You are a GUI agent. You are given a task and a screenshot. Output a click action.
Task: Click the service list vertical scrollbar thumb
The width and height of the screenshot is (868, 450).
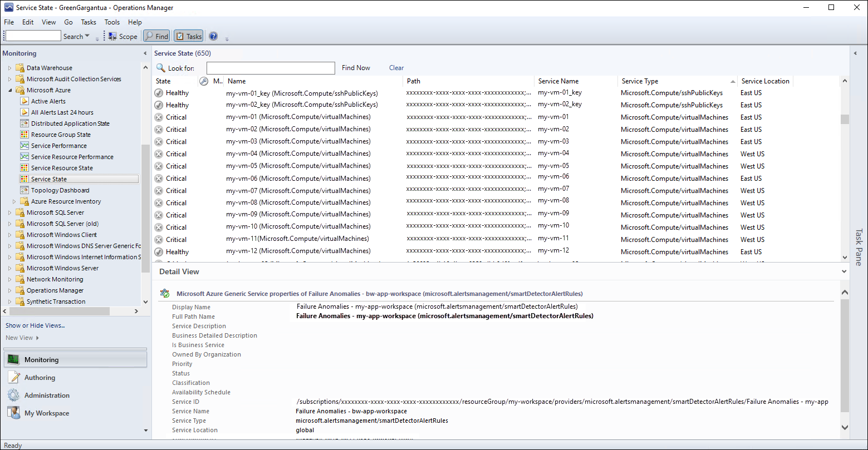pos(845,120)
